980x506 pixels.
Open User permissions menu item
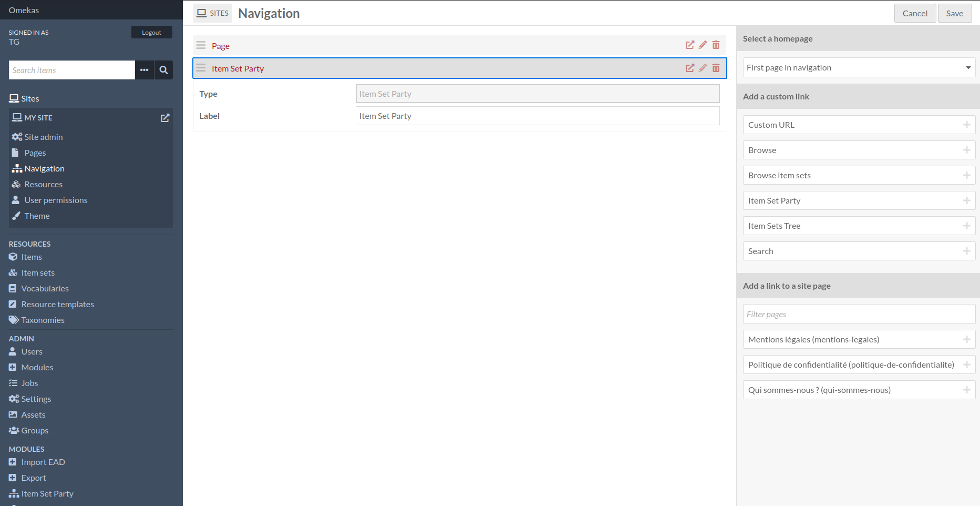pos(50,200)
